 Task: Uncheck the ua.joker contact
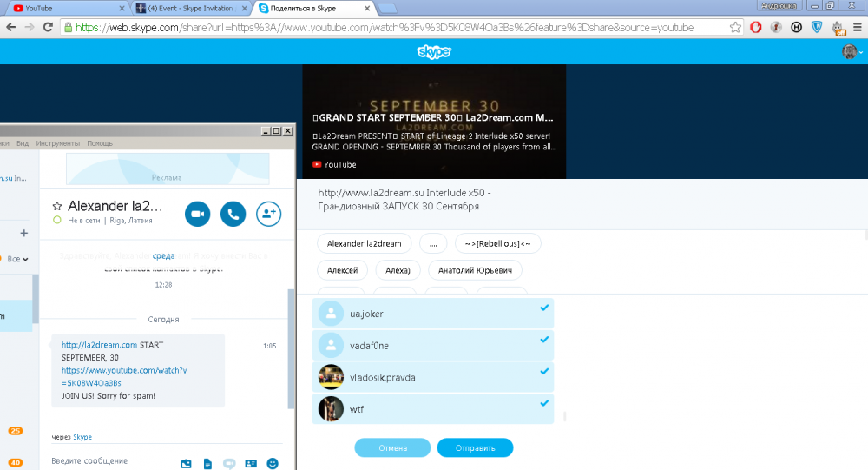tap(544, 308)
